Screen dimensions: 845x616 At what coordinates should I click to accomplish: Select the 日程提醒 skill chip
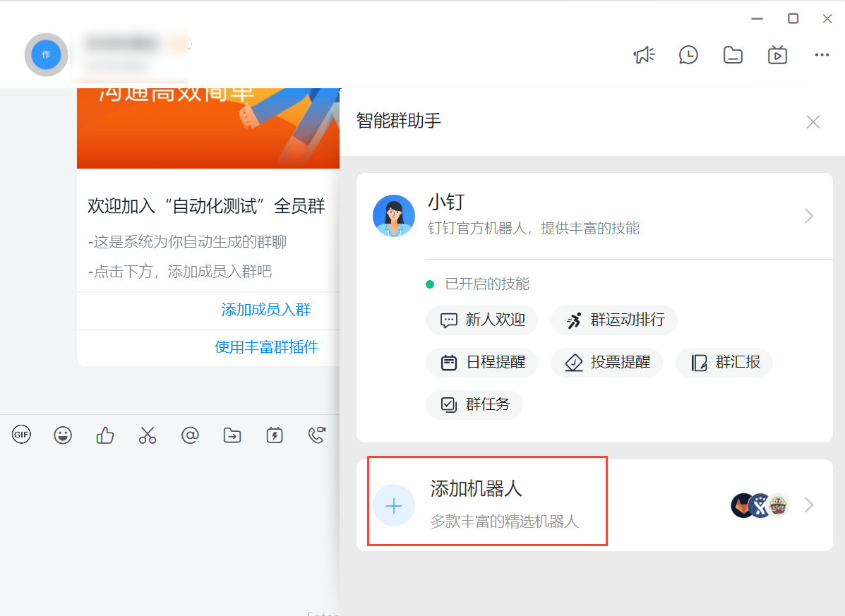click(x=481, y=363)
